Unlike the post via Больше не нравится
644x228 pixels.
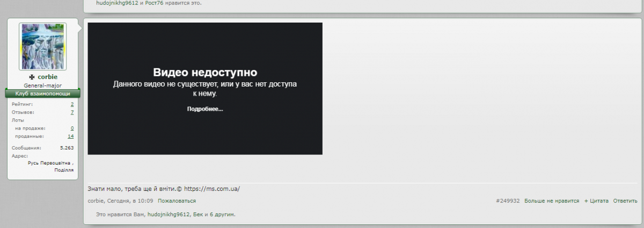552,201
